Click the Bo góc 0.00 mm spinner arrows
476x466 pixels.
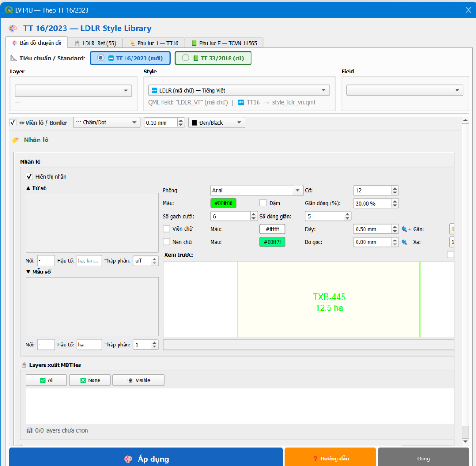395,242
